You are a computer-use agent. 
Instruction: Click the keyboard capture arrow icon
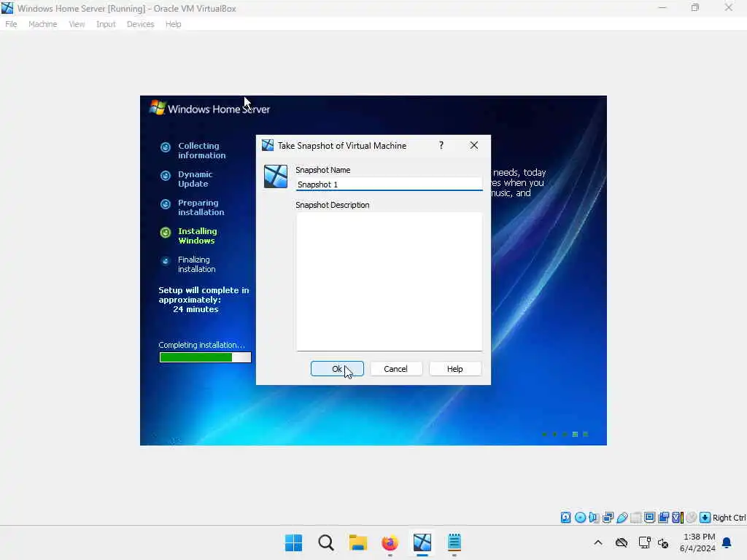[x=705, y=518]
